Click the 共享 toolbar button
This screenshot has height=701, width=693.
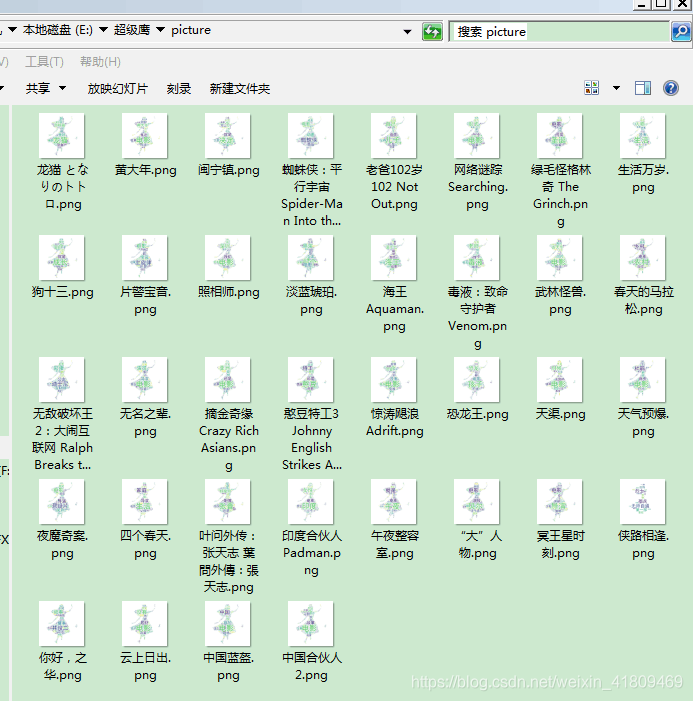[x=38, y=89]
